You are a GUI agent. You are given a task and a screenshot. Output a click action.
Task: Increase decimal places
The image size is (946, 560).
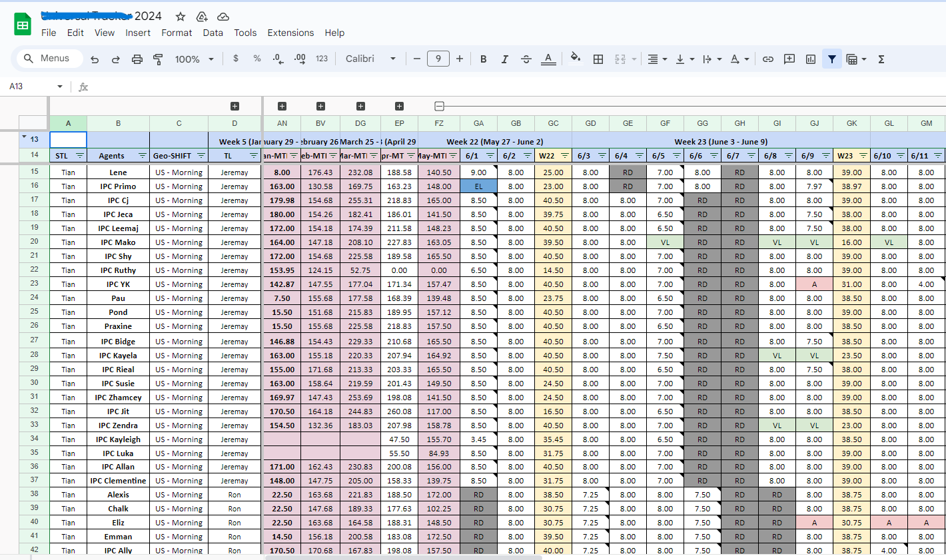coord(300,59)
